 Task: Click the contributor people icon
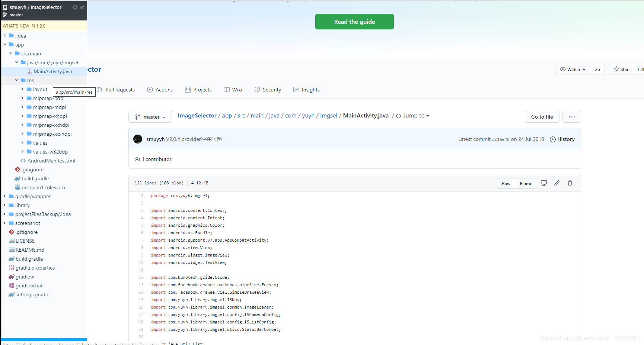[x=138, y=159]
